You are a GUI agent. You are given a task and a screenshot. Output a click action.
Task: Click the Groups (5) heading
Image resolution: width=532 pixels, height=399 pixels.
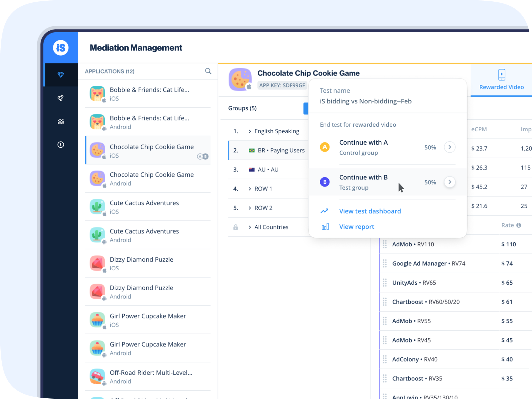point(242,108)
